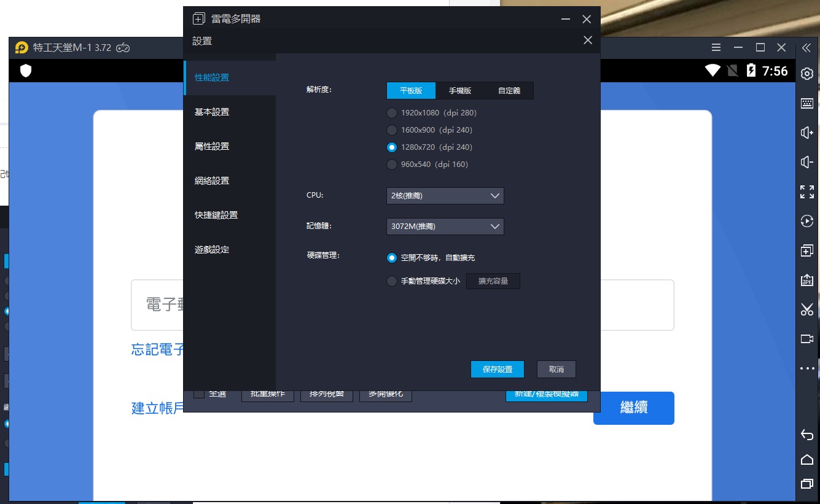Switch to the 手機版 resolution tab

coord(459,90)
